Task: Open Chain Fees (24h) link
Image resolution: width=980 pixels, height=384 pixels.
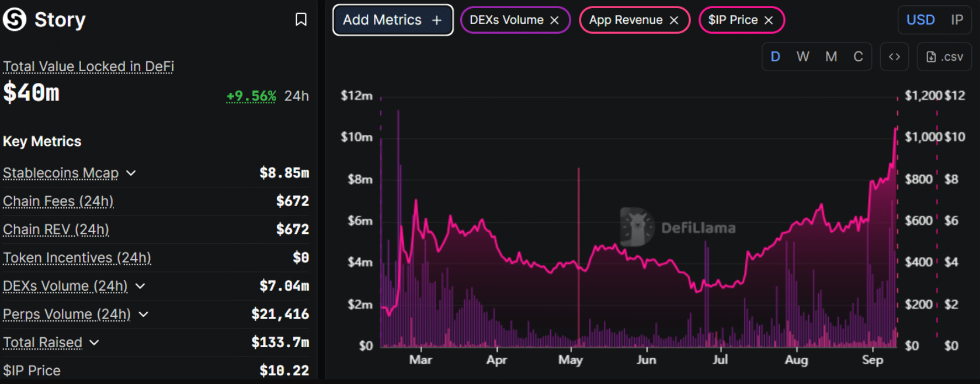Action: point(58,201)
